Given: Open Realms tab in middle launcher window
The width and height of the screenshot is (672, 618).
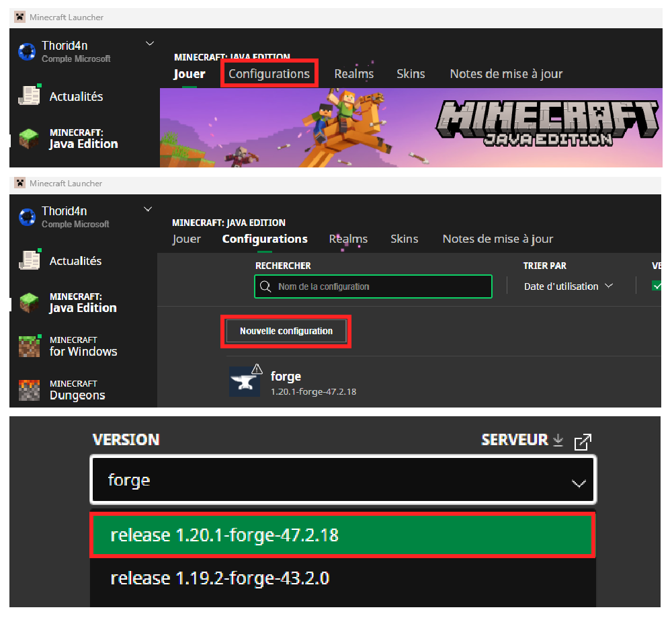Looking at the screenshot, I should point(348,239).
